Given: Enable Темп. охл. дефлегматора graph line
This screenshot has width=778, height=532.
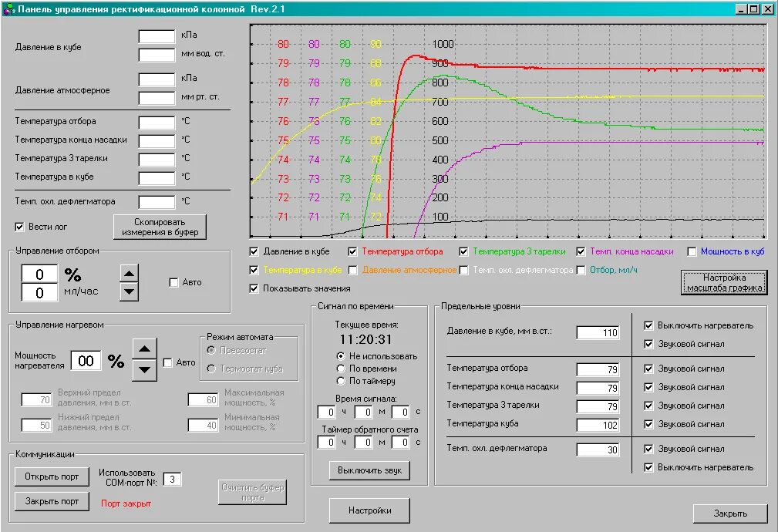Looking at the screenshot, I should click(x=463, y=270).
